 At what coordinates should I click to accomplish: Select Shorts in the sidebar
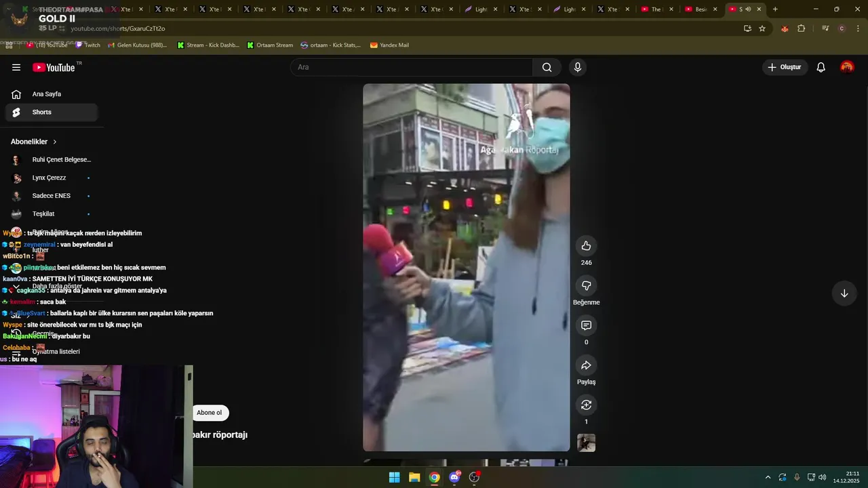click(x=52, y=113)
